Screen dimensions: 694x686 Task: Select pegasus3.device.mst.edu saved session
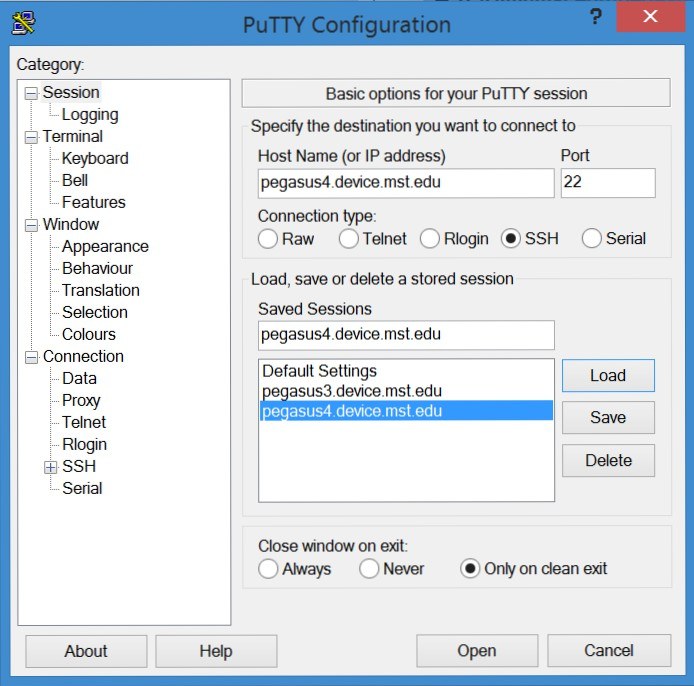(351, 391)
